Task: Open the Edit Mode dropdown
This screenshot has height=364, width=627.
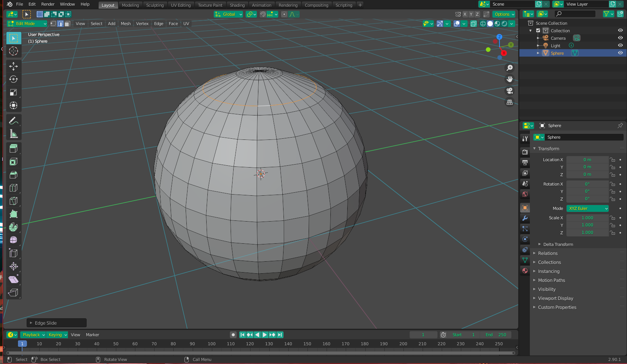Action: [x=27, y=24]
